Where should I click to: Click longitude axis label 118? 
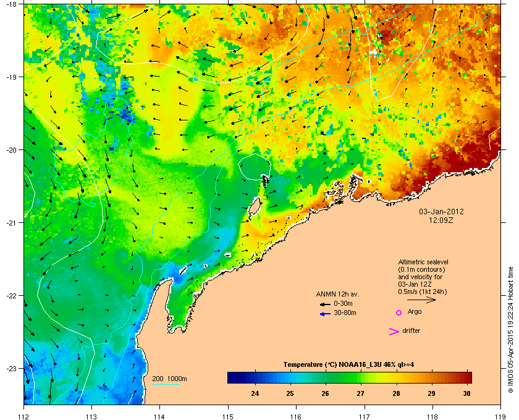tap(432, 417)
